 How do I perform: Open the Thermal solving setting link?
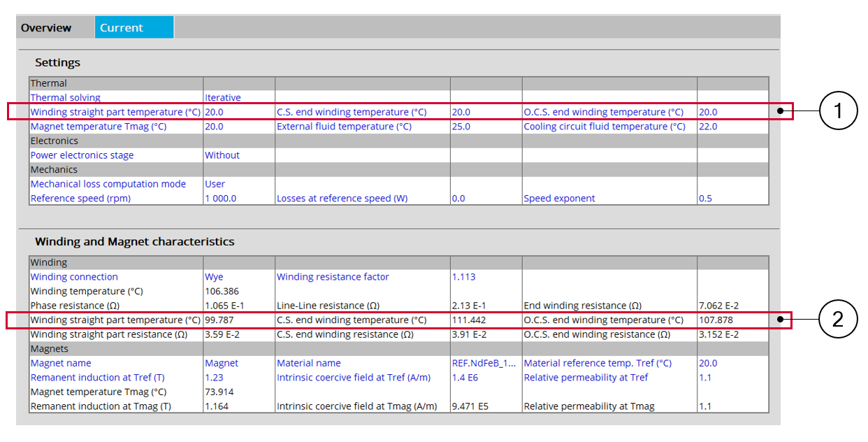[x=65, y=98]
